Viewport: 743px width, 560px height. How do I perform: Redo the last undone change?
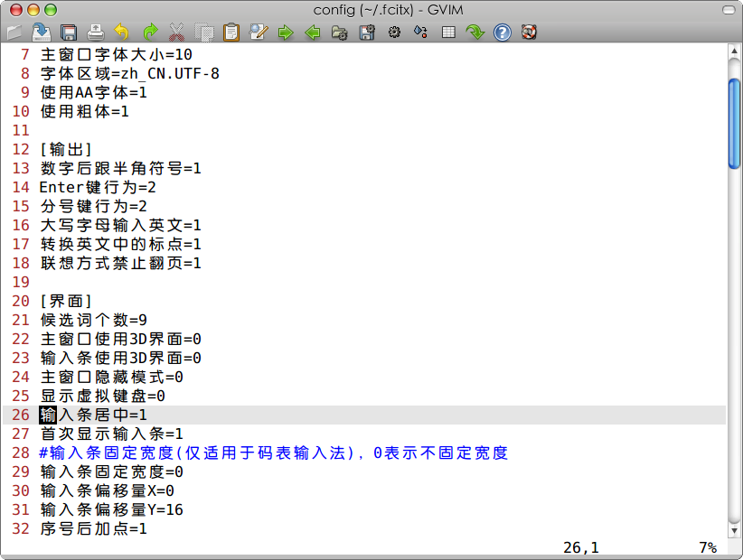tap(150, 33)
